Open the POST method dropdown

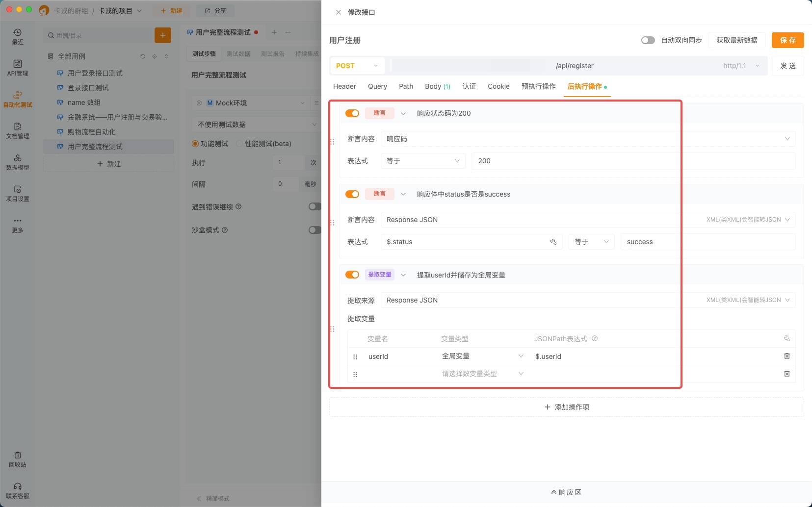tap(357, 66)
